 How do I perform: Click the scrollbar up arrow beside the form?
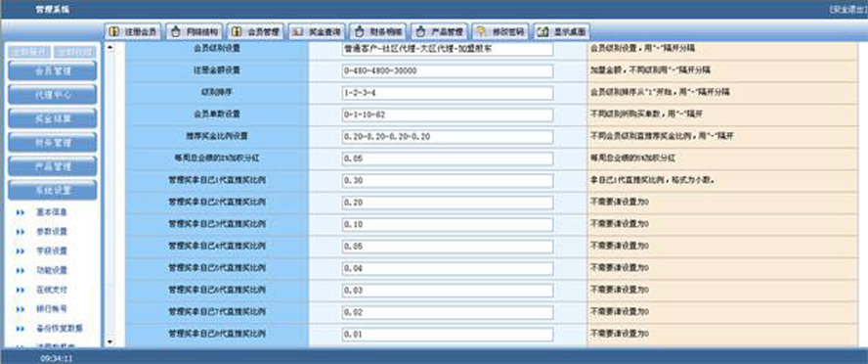(109, 48)
